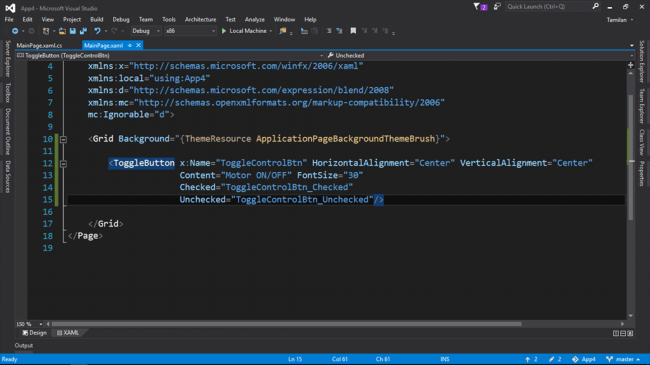Viewport: 650px width, 365px height.
Task: Click the split editor plus icon above scrollbar
Action: click(631, 65)
